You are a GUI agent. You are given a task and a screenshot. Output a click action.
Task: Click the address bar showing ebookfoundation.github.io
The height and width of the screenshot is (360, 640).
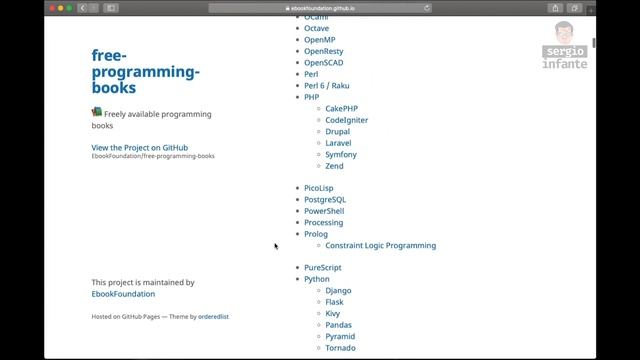pos(320,8)
